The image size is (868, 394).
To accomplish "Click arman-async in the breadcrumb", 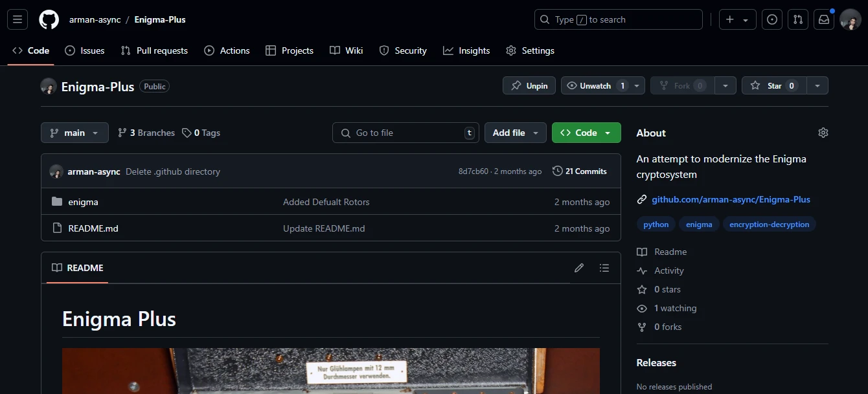I will point(95,19).
